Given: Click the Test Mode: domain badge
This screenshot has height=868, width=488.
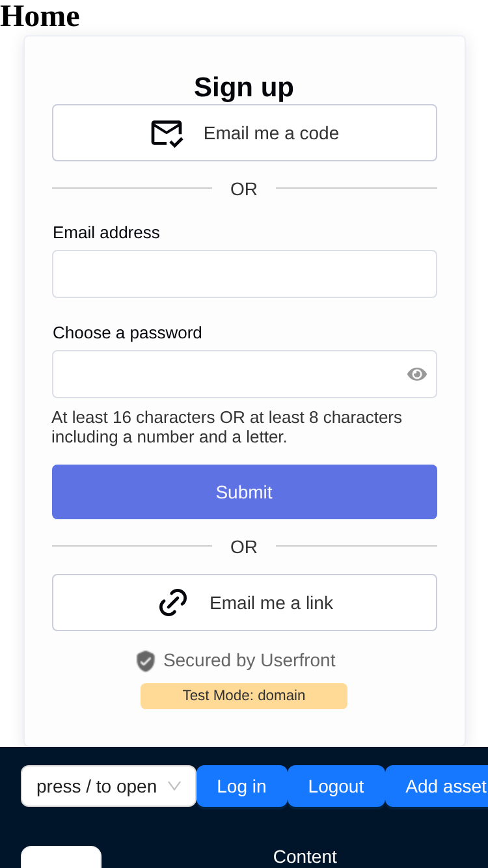Looking at the screenshot, I should click(244, 696).
